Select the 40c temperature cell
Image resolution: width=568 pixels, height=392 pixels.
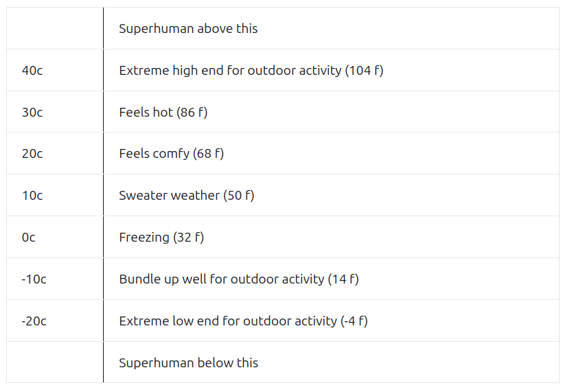[32, 71]
